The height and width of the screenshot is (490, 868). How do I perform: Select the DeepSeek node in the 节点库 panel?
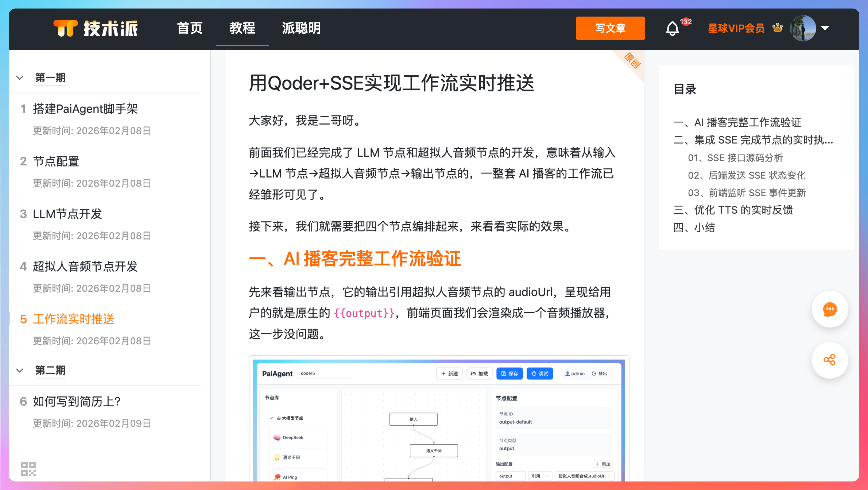tap(298, 437)
